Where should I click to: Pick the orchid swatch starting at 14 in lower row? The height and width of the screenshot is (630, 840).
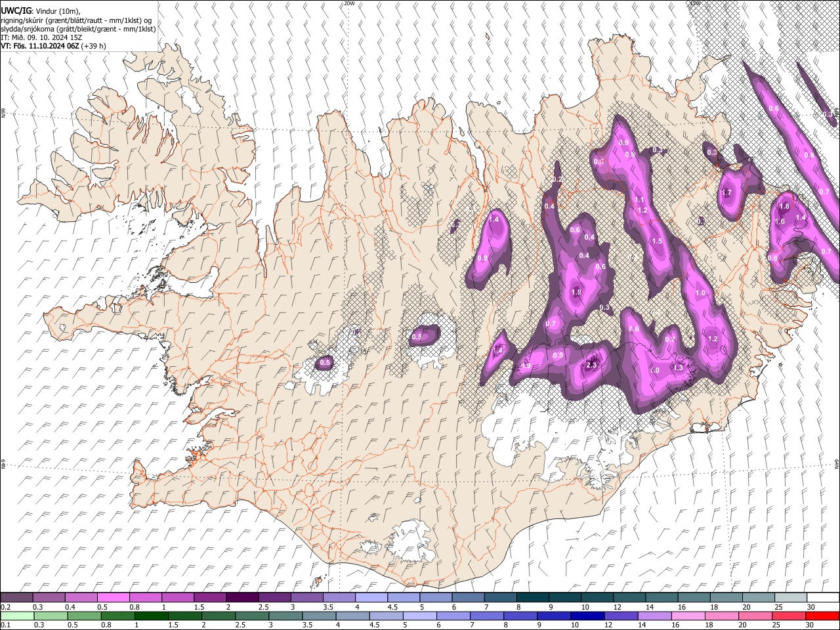pyautogui.click(x=655, y=616)
